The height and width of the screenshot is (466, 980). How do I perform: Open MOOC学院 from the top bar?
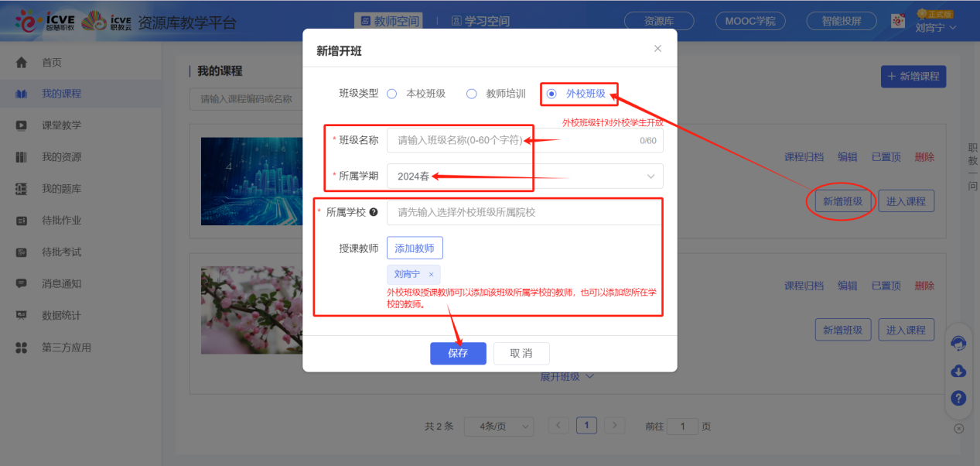tap(749, 21)
